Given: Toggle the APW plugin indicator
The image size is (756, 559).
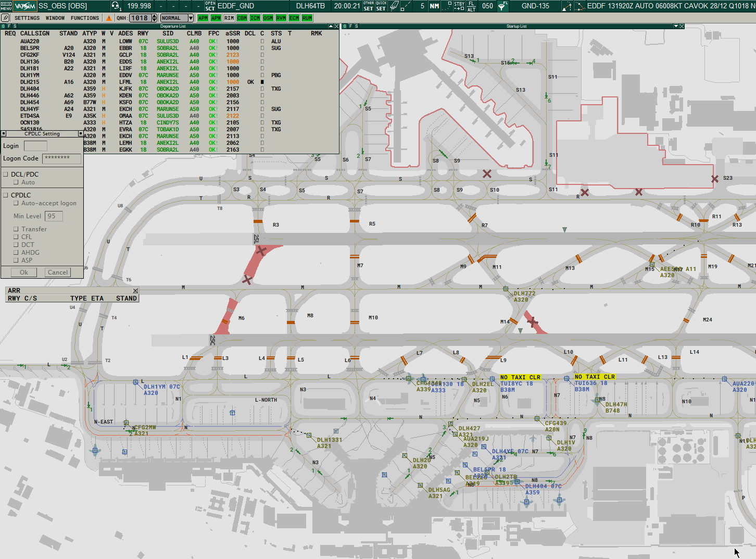Looking at the screenshot, I should [x=216, y=18].
